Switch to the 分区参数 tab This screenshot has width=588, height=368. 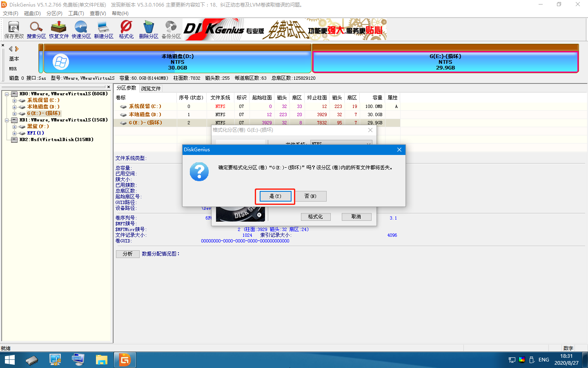(x=127, y=88)
